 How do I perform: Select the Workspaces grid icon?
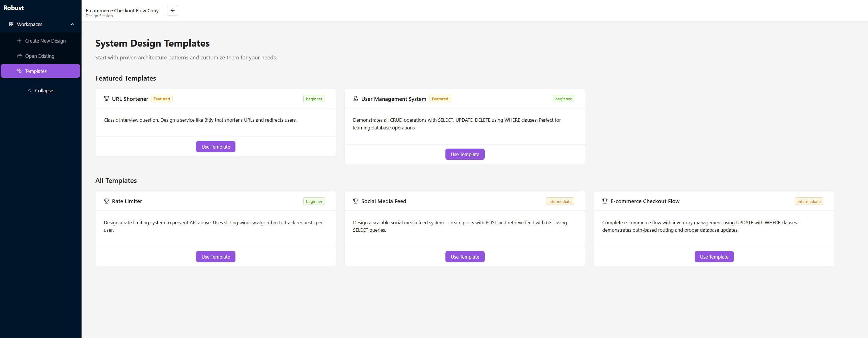pyautogui.click(x=11, y=24)
